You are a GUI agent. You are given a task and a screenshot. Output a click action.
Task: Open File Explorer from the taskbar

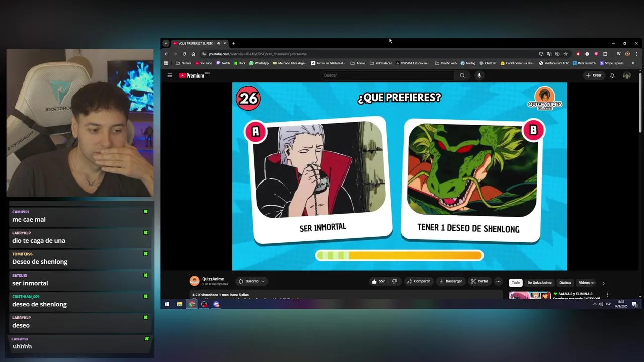pos(179,304)
